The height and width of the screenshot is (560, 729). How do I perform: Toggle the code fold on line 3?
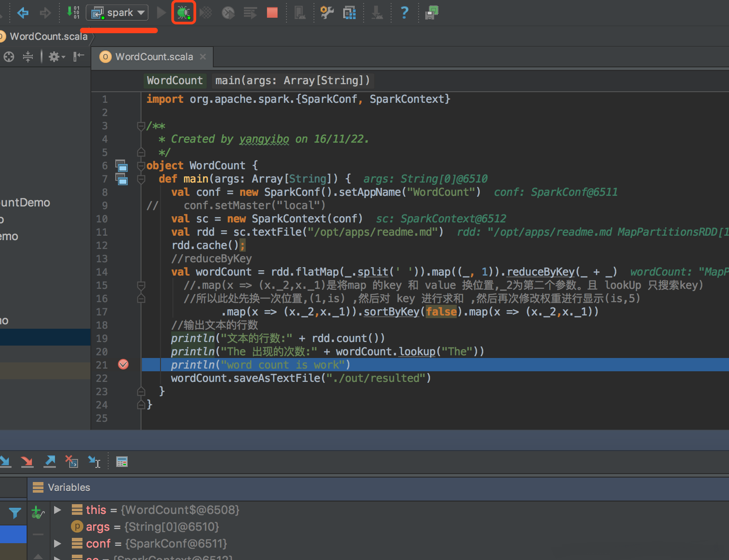point(141,126)
